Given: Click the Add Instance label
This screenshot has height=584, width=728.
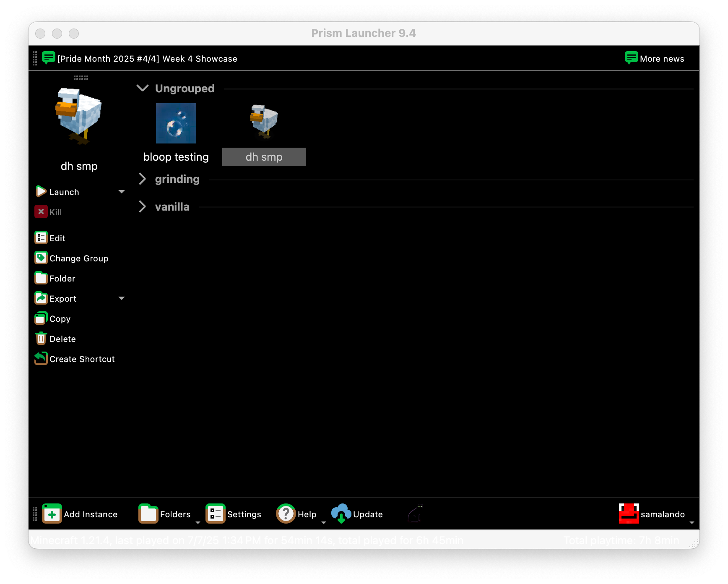Looking at the screenshot, I should [x=91, y=514].
